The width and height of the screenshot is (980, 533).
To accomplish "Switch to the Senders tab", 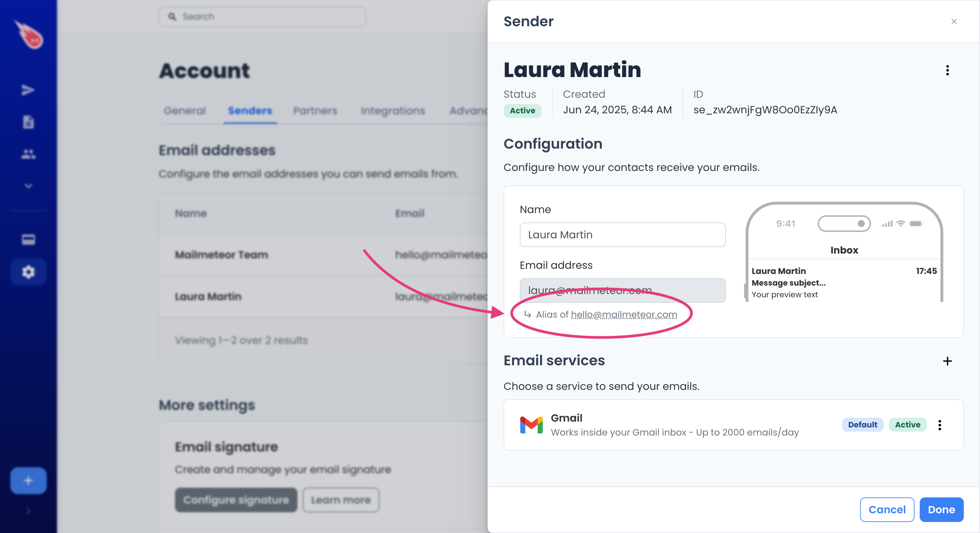I will [250, 111].
